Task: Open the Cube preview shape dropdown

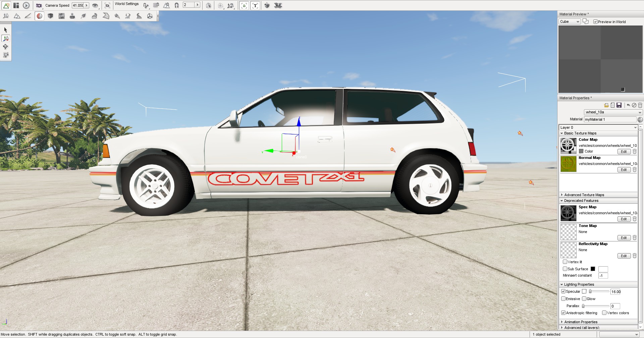Action: click(570, 21)
